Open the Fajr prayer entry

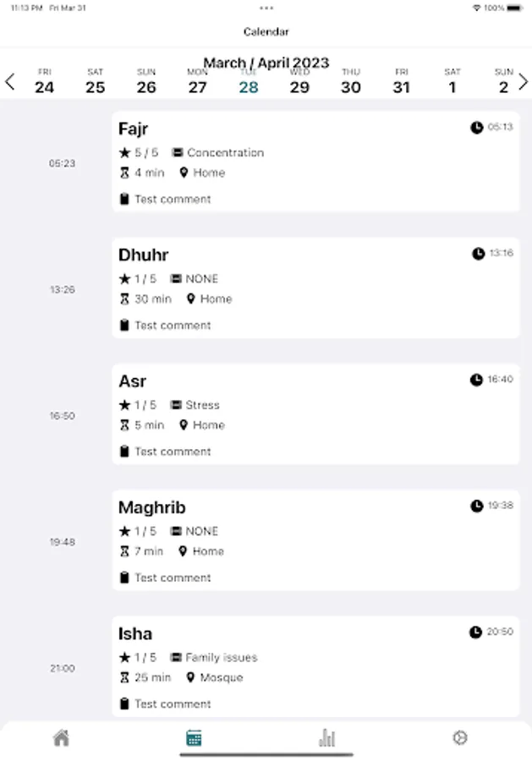[315, 162]
